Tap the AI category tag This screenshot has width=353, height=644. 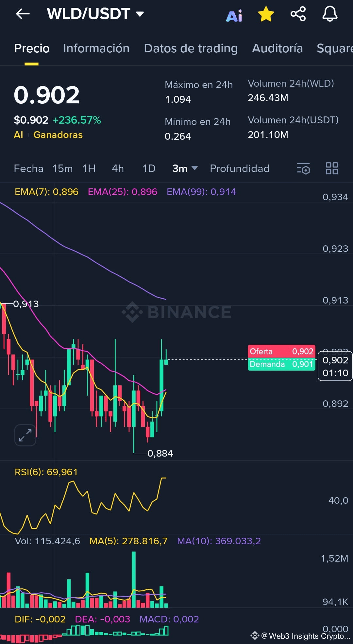click(x=18, y=135)
